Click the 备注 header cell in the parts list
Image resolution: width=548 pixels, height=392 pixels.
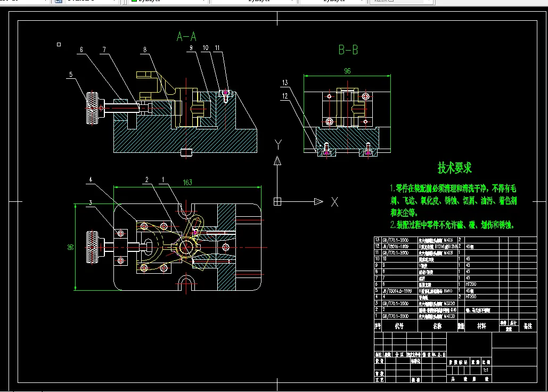click(528, 326)
